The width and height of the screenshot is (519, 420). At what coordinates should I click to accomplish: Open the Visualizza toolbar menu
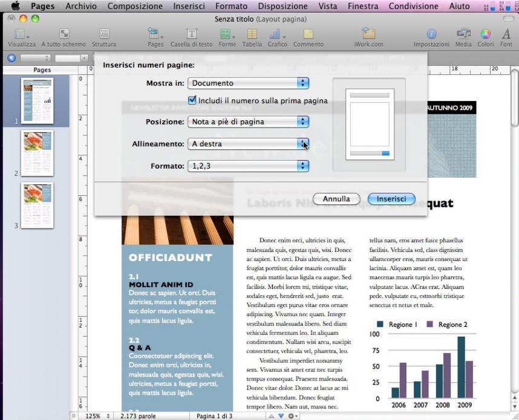pos(22,37)
